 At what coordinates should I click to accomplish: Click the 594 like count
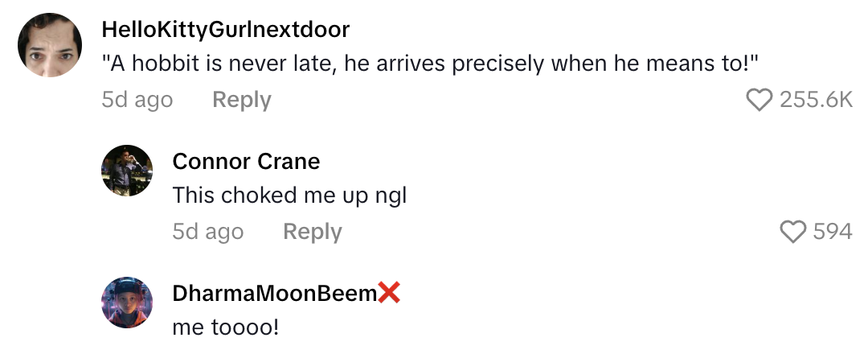coord(833,232)
